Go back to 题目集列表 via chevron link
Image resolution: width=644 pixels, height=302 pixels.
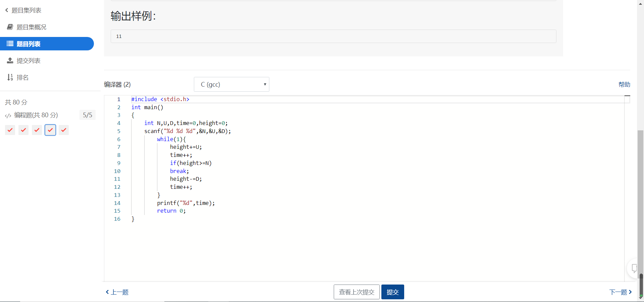click(23, 10)
